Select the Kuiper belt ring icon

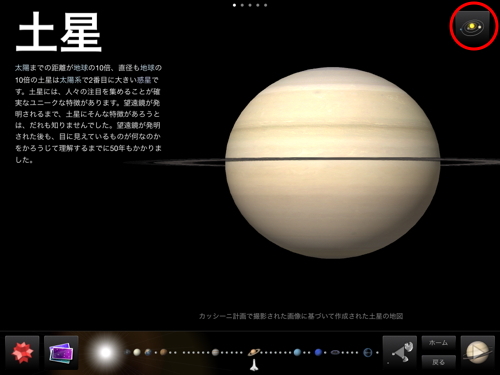336,352
